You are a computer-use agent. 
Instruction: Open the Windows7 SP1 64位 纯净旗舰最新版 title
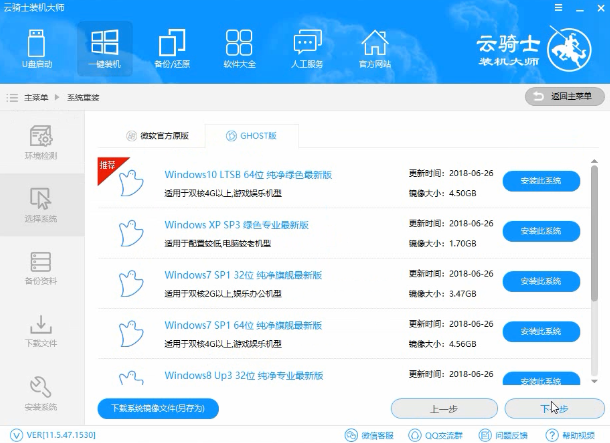click(243, 326)
